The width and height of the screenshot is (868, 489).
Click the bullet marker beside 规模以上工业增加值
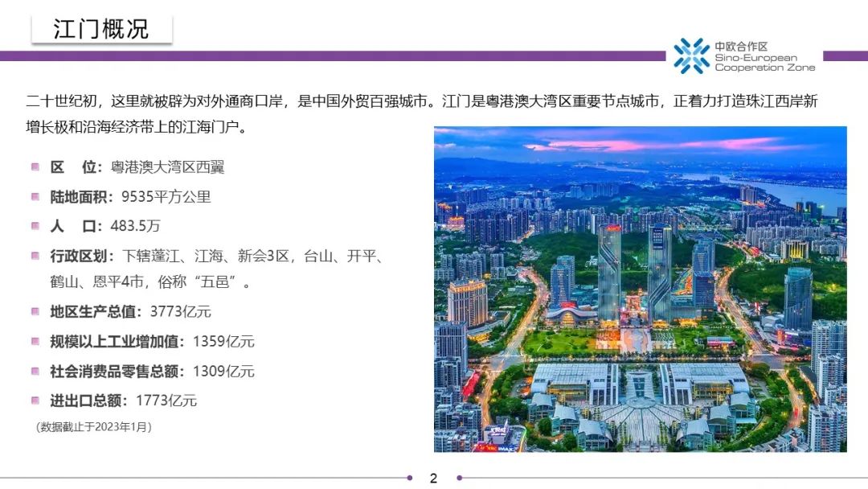click(35, 341)
